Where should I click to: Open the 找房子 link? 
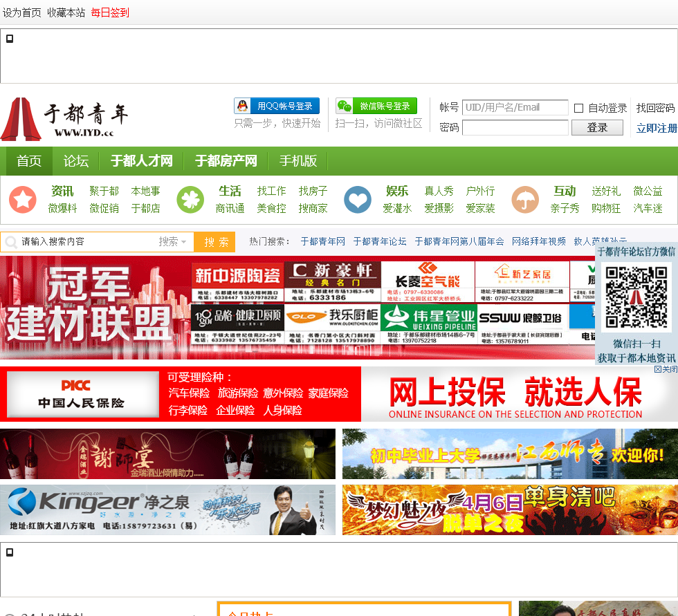(x=313, y=191)
